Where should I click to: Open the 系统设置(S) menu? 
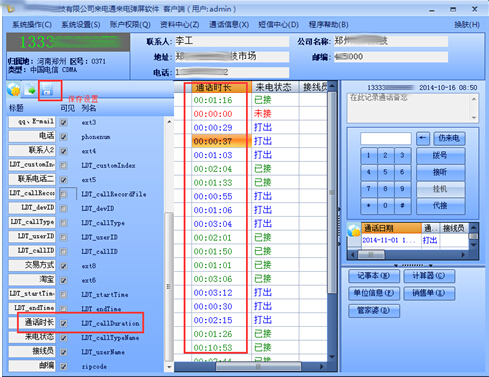[81, 25]
